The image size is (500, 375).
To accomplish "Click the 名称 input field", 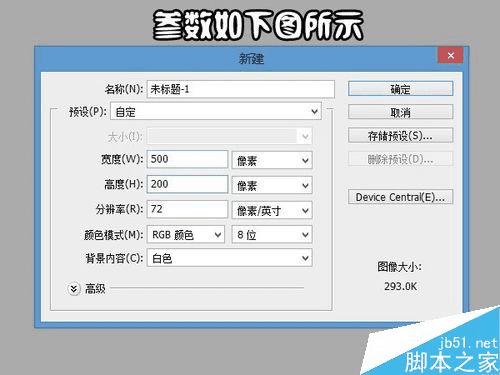I will [241, 89].
